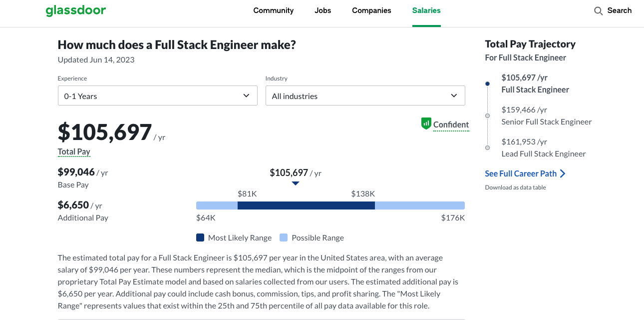Click the $64K range label

[206, 218]
